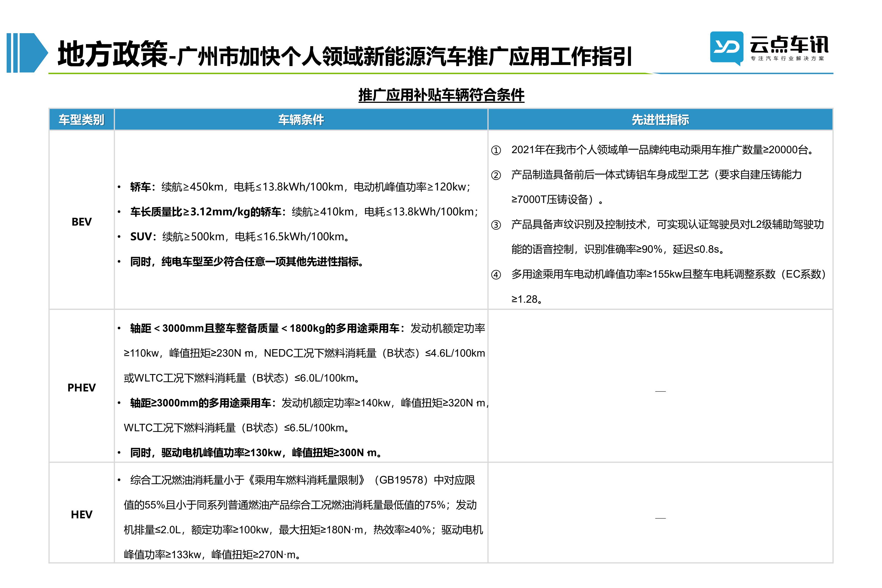The width and height of the screenshot is (882, 588).
Task: Select the 地方政策 slide title text
Action: 112,54
